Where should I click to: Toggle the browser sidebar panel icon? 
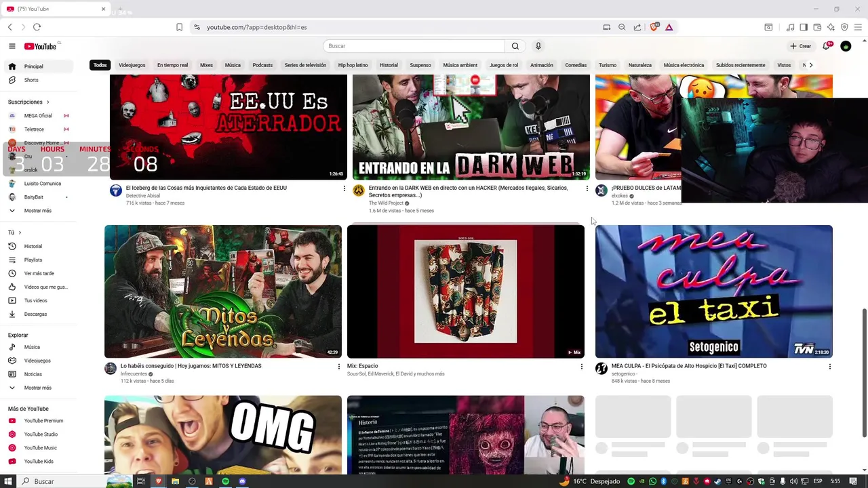point(804,27)
